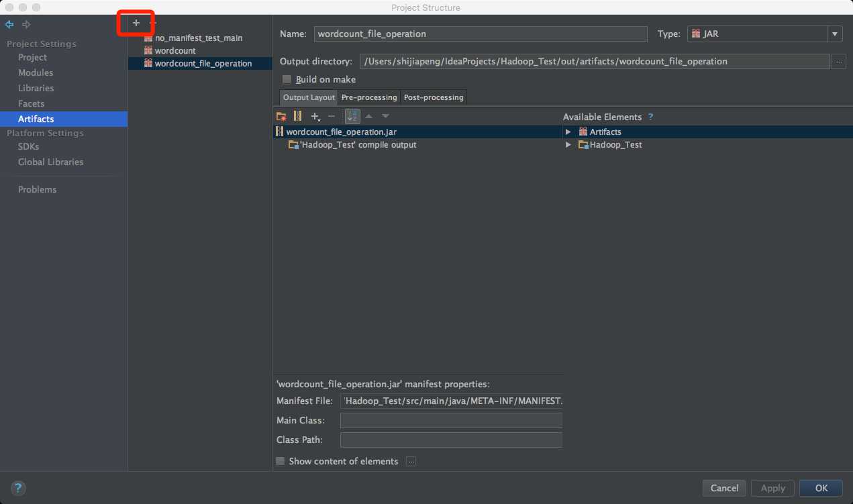Expand Hadoop_Test node in Available Elements
This screenshot has width=853, height=504.
point(568,144)
